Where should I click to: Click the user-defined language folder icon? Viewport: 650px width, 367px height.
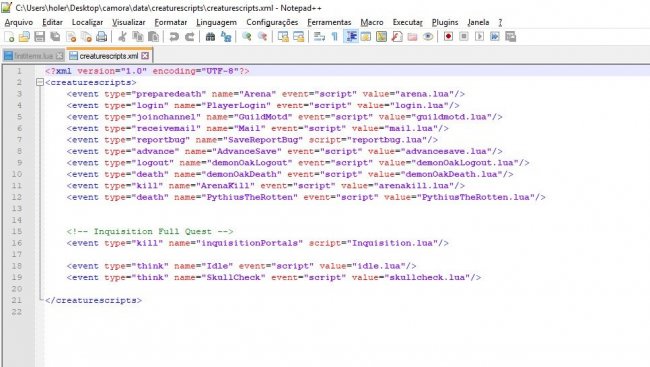coord(366,37)
